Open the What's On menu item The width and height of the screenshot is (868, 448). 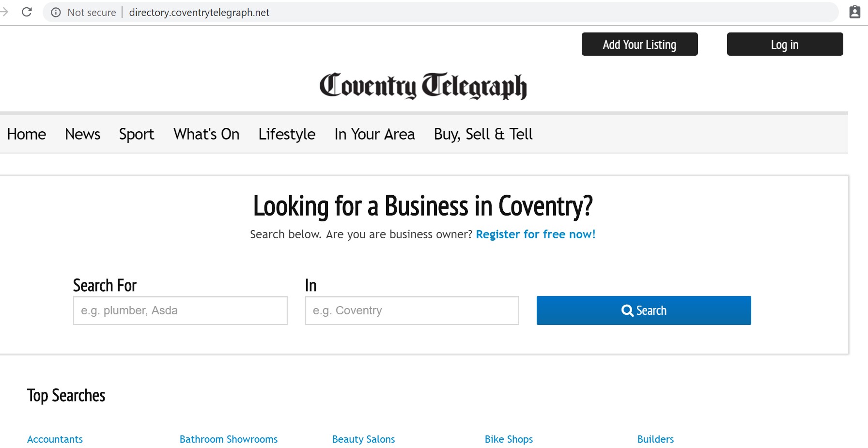[206, 134]
